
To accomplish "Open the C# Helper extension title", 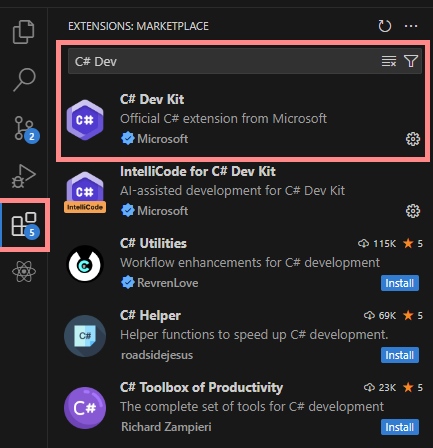I will coord(150,315).
